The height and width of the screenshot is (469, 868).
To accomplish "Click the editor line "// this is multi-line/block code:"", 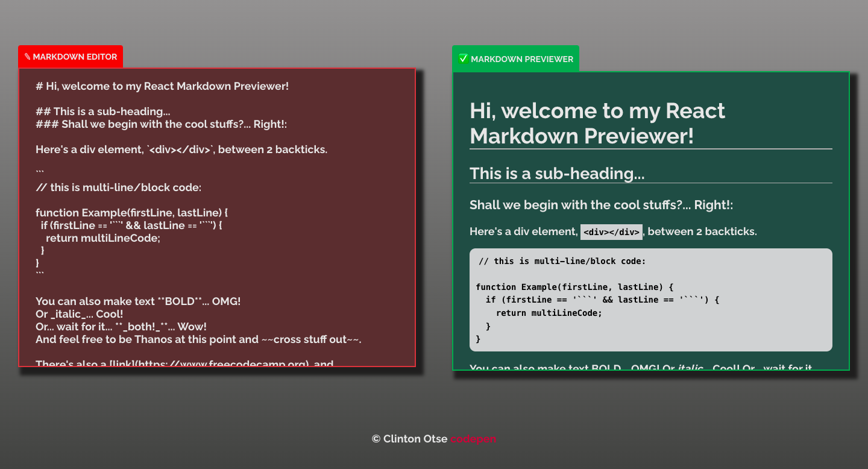I will coord(118,187).
